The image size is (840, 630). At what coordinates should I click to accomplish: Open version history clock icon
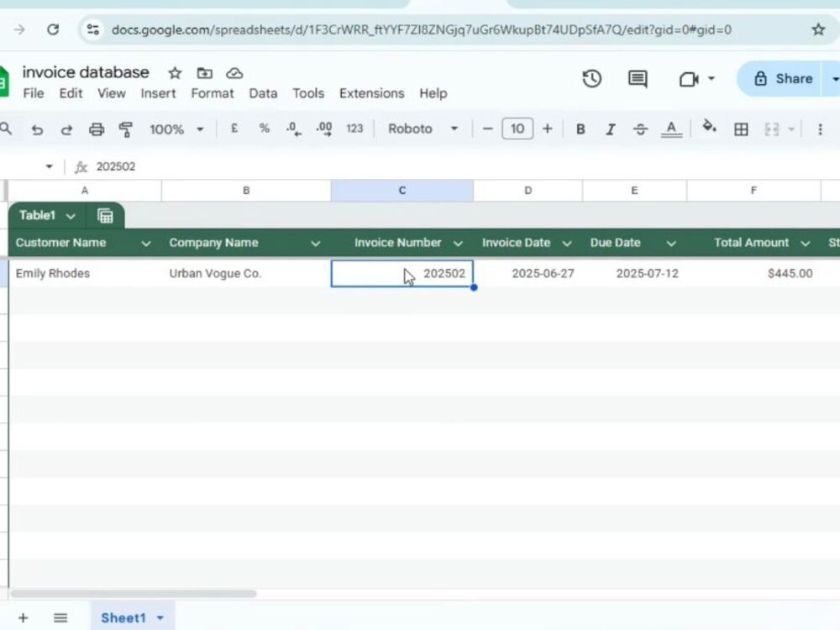pos(592,79)
